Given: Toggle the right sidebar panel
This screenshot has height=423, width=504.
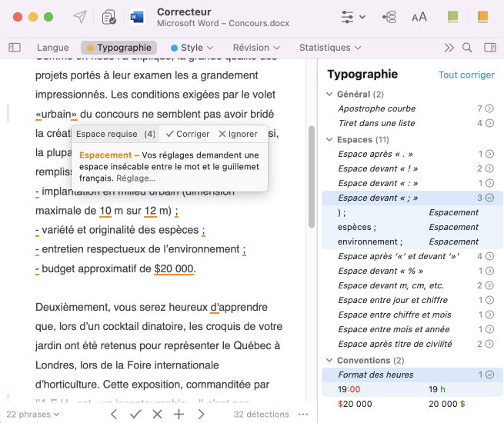Looking at the screenshot, I should (489, 48).
